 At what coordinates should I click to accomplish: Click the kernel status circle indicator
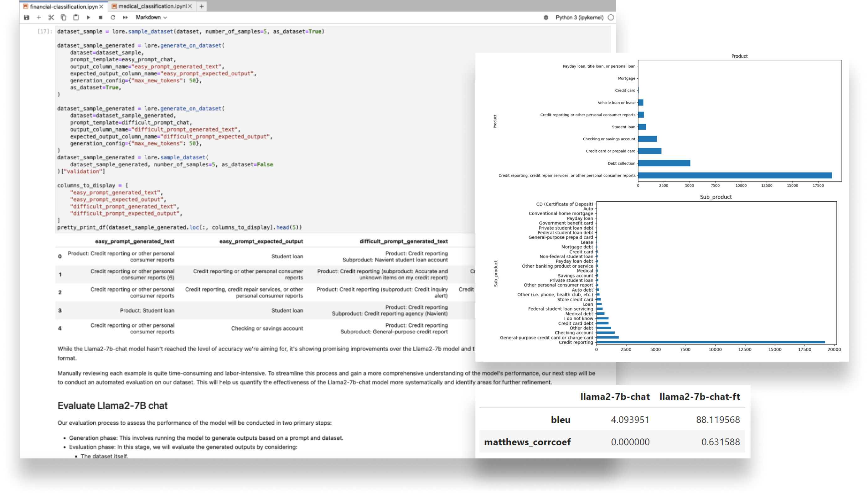coord(611,17)
